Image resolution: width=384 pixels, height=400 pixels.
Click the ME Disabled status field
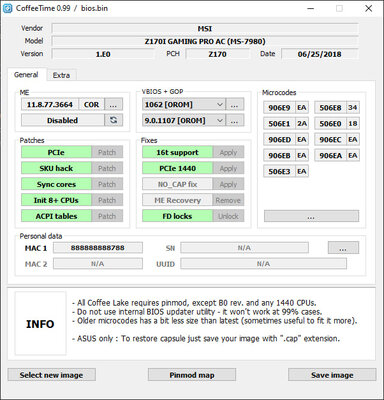[63, 120]
